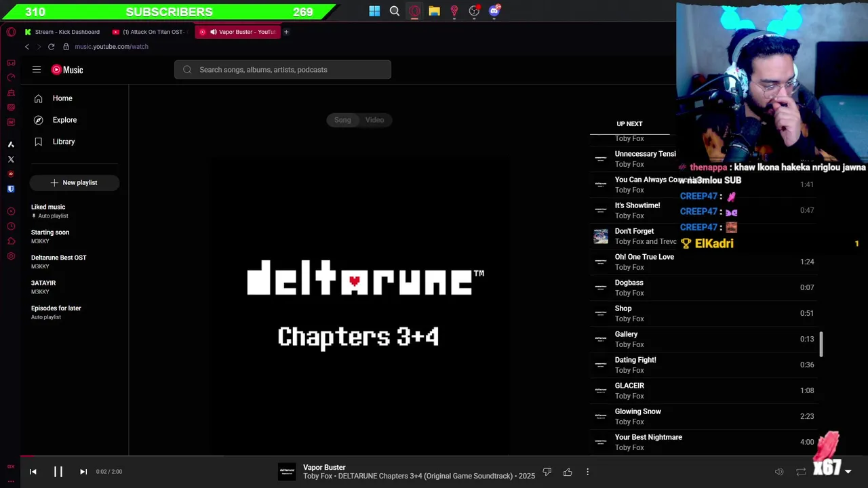Play Gallery track in queue
This screenshot has height=488, width=868.
pos(703,339)
